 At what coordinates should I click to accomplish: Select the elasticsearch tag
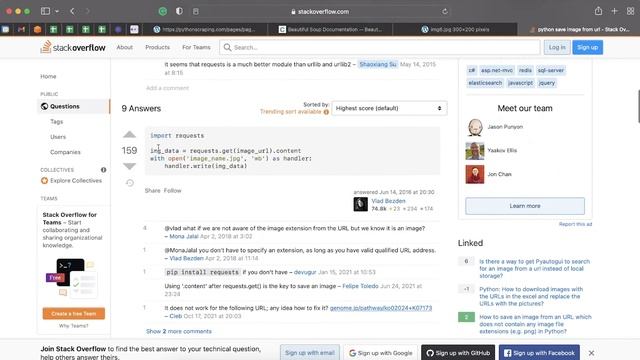(485, 83)
